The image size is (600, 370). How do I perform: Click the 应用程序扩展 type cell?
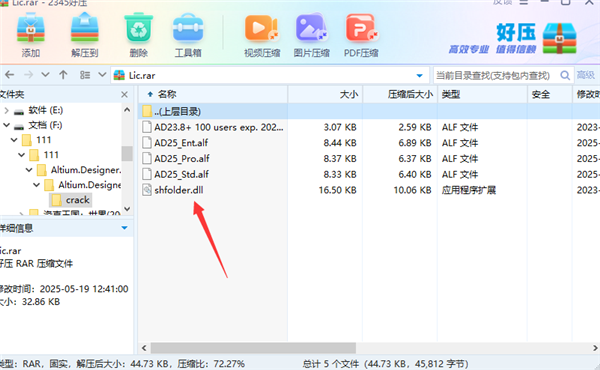(469, 190)
